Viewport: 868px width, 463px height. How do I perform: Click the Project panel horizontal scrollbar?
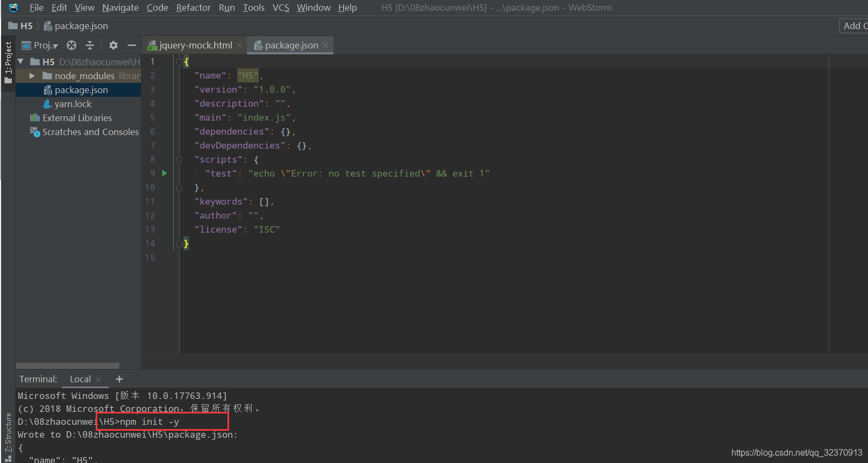pos(68,366)
